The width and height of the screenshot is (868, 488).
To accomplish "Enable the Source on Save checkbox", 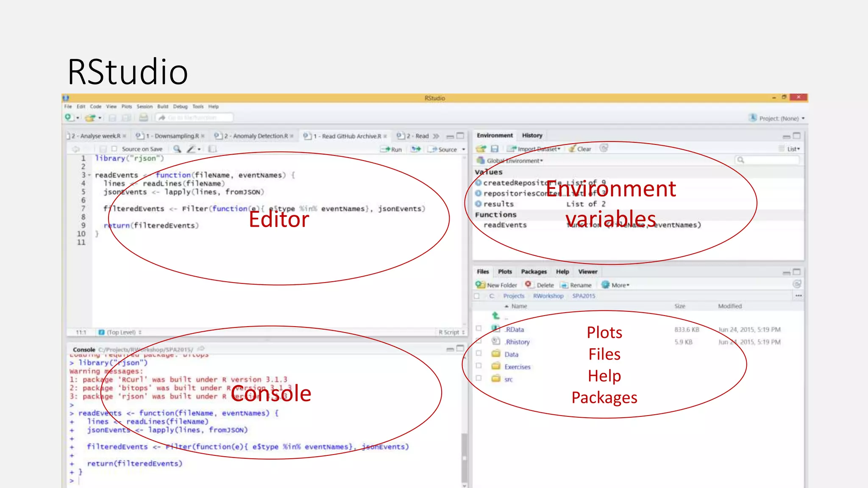I will pos(114,149).
